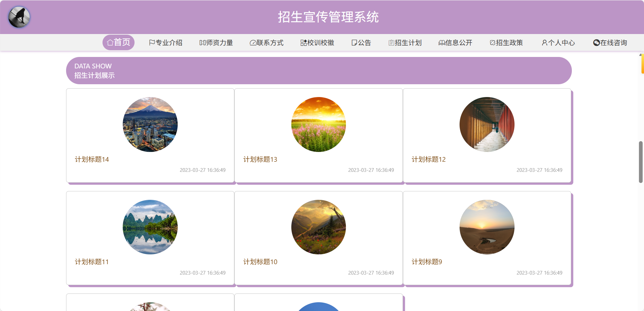Open the 信息公开 menu item
Viewport: 644px width, 311px height.
455,43
